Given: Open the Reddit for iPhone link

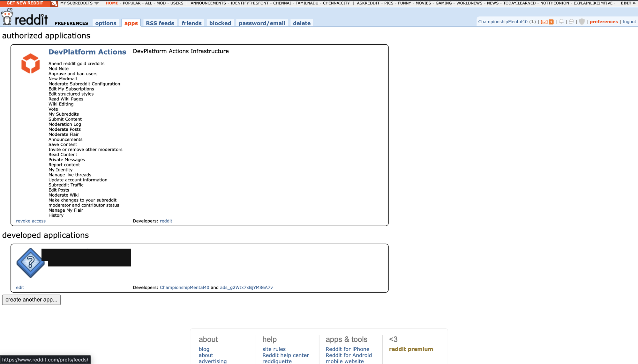Looking at the screenshot, I should coord(347,349).
